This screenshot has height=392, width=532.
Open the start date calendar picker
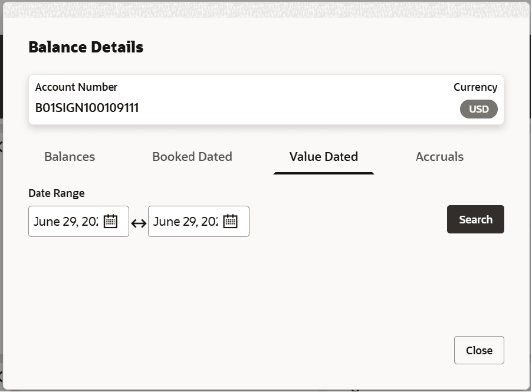(110, 221)
